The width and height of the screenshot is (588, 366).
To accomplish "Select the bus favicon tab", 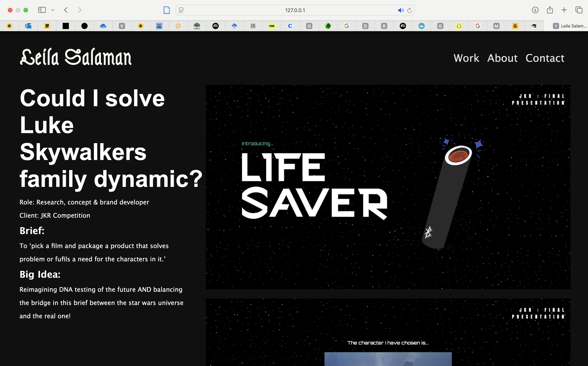I will click(534, 26).
